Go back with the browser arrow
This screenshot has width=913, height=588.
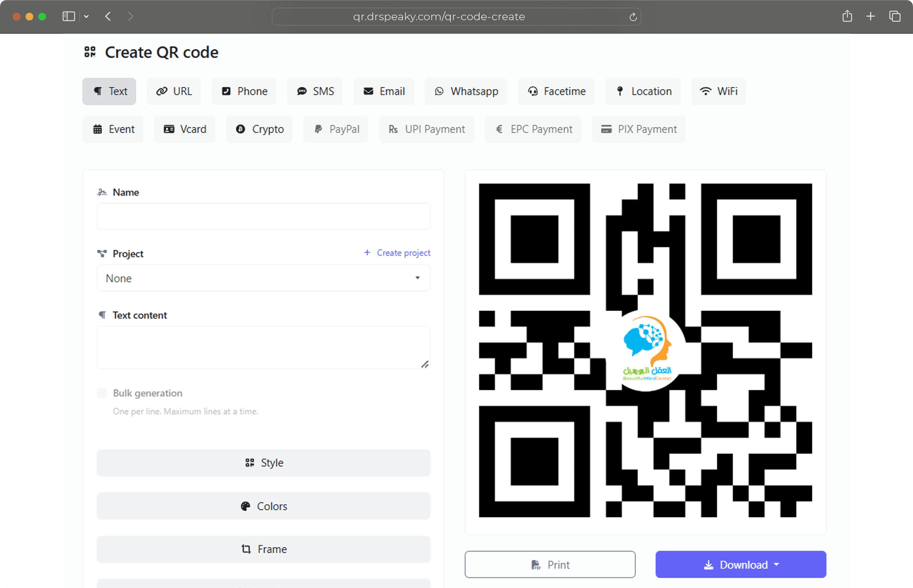click(108, 16)
